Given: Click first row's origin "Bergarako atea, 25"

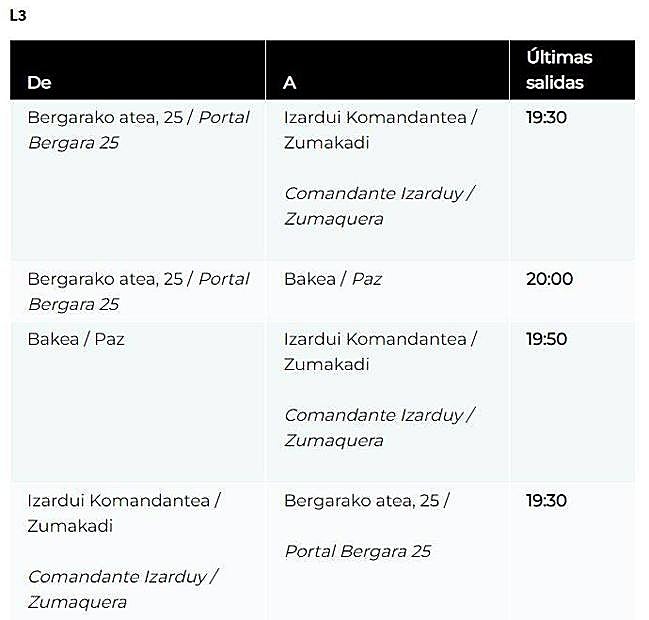Looking at the screenshot, I should [105, 117].
